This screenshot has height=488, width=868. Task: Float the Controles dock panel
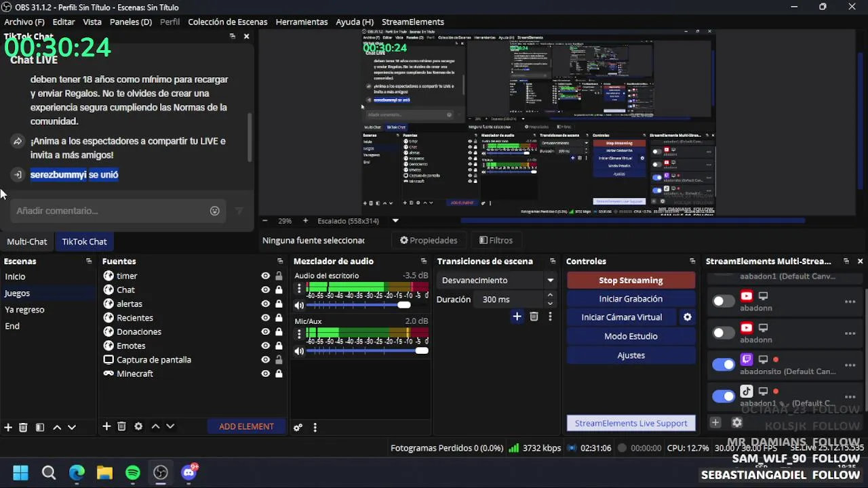(x=692, y=261)
